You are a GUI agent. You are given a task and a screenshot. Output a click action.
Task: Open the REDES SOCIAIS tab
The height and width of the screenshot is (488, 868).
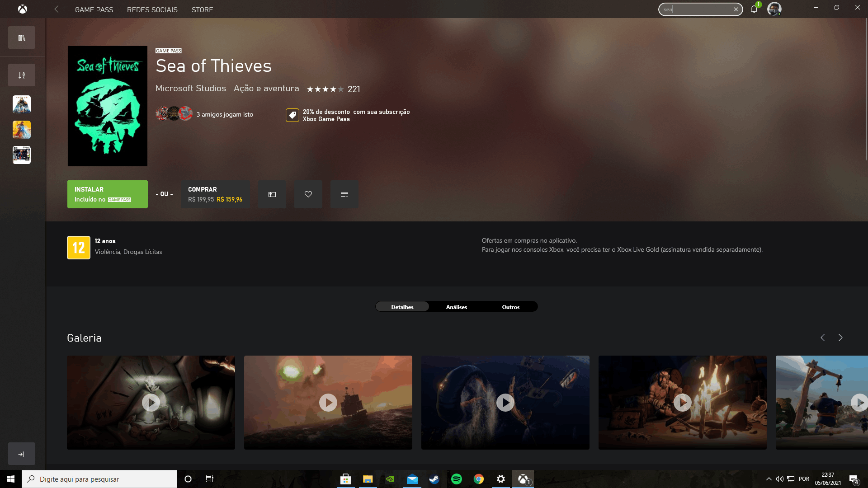pyautogui.click(x=152, y=9)
